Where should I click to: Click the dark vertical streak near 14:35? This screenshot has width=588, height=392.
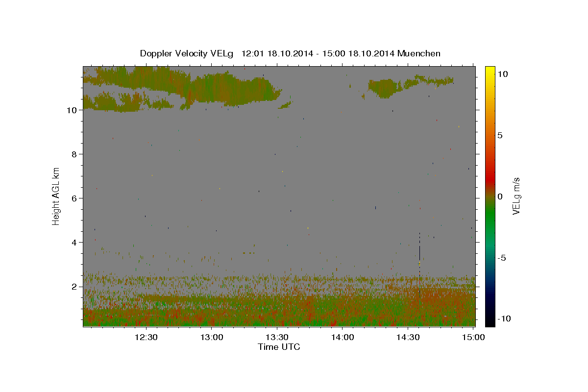(x=419, y=252)
